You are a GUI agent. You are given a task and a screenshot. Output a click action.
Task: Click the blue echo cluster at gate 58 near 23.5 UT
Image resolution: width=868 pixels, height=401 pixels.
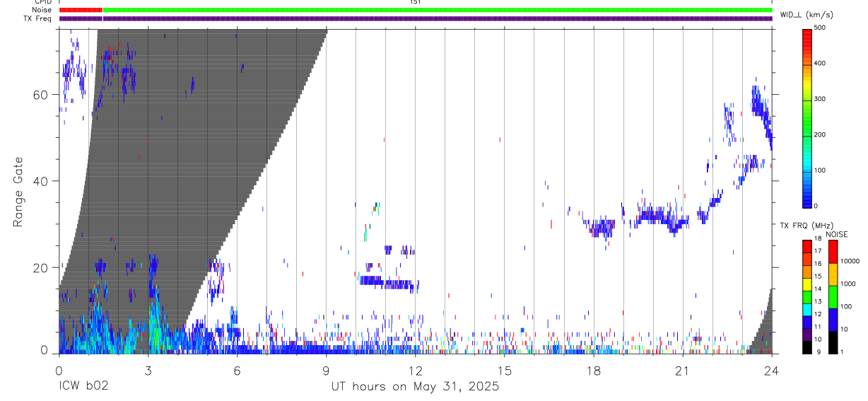(x=760, y=105)
